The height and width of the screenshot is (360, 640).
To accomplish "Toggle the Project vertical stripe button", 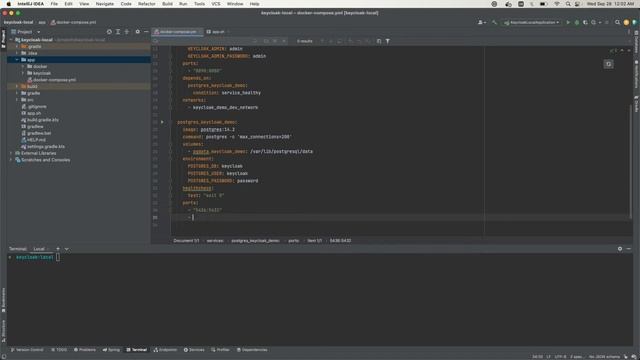I will (4, 39).
